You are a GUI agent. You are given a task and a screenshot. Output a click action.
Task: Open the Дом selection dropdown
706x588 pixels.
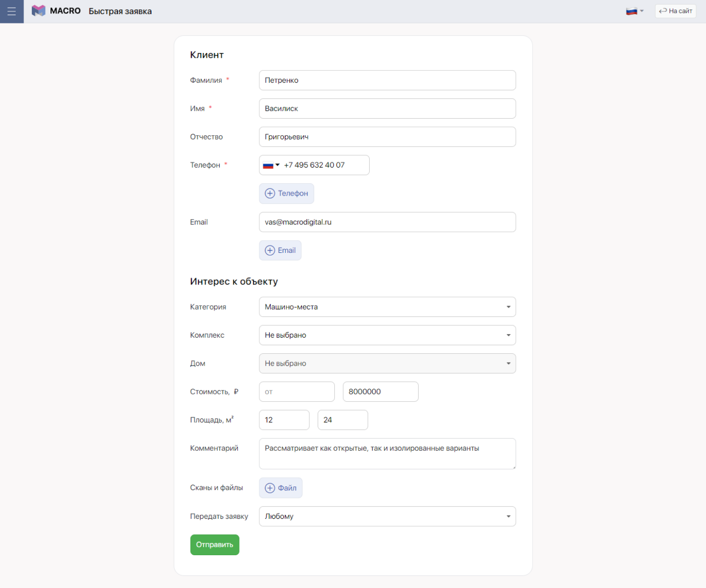click(387, 364)
